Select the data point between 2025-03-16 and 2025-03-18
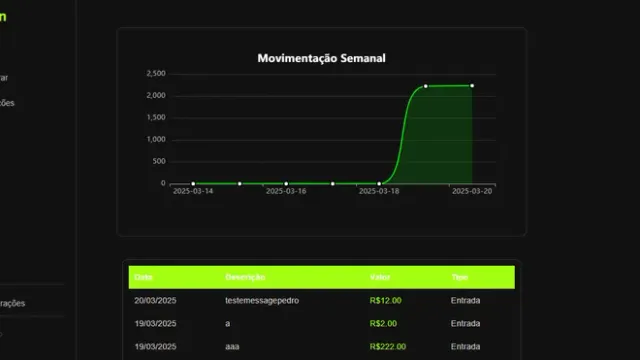 coord(333,184)
